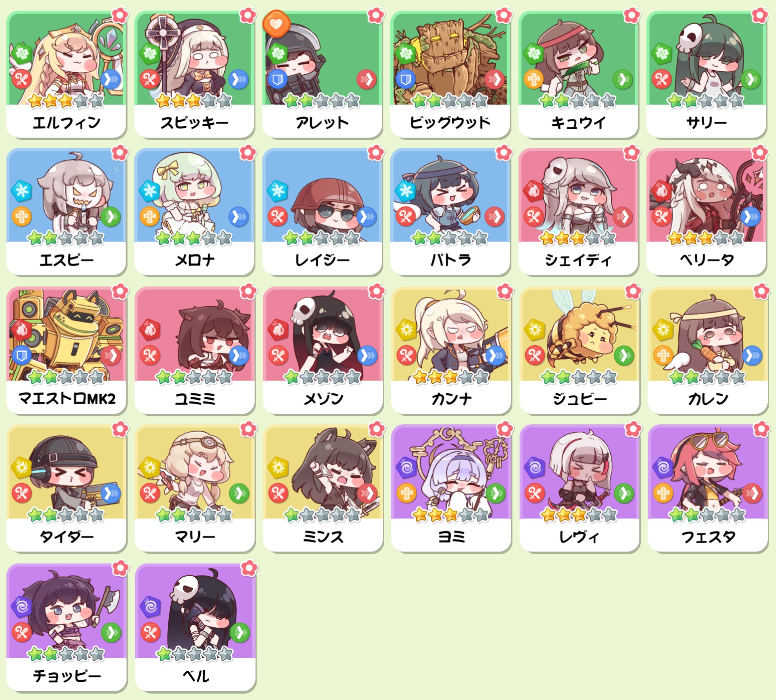Viewport: 776px width, 700px height.
Task: Select the マエストロMK2 name label
Action: pos(67,398)
